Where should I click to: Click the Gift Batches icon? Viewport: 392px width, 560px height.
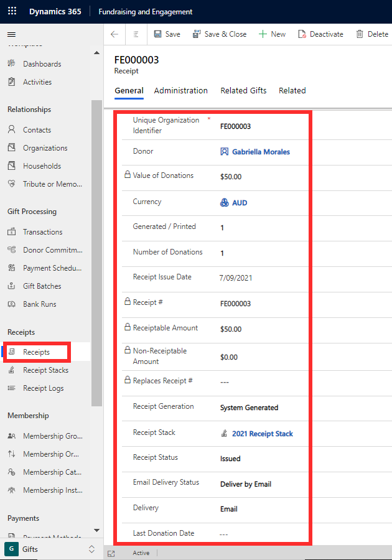(x=11, y=286)
